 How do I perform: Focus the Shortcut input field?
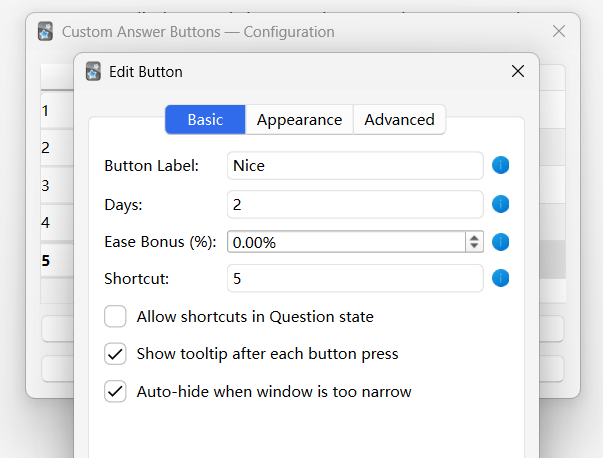pyautogui.click(x=355, y=278)
